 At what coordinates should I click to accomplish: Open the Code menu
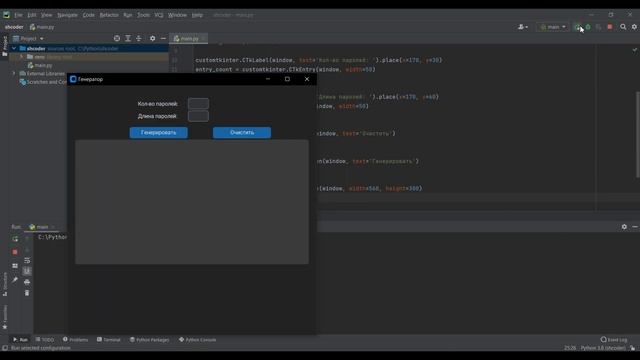point(89,15)
